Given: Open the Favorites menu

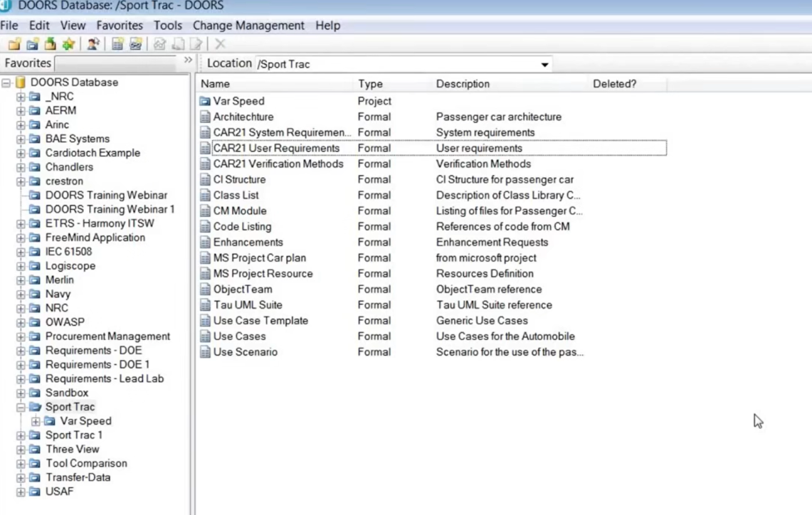Looking at the screenshot, I should (120, 26).
